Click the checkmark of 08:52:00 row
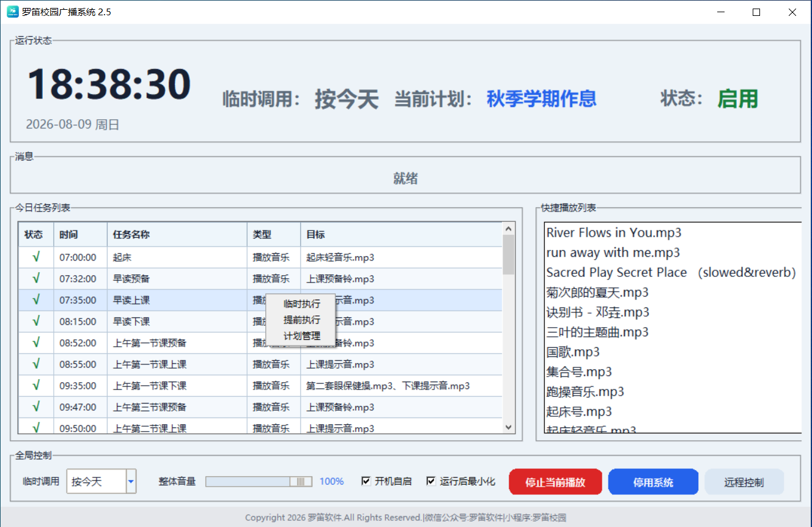The width and height of the screenshot is (812, 527). [36, 342]
